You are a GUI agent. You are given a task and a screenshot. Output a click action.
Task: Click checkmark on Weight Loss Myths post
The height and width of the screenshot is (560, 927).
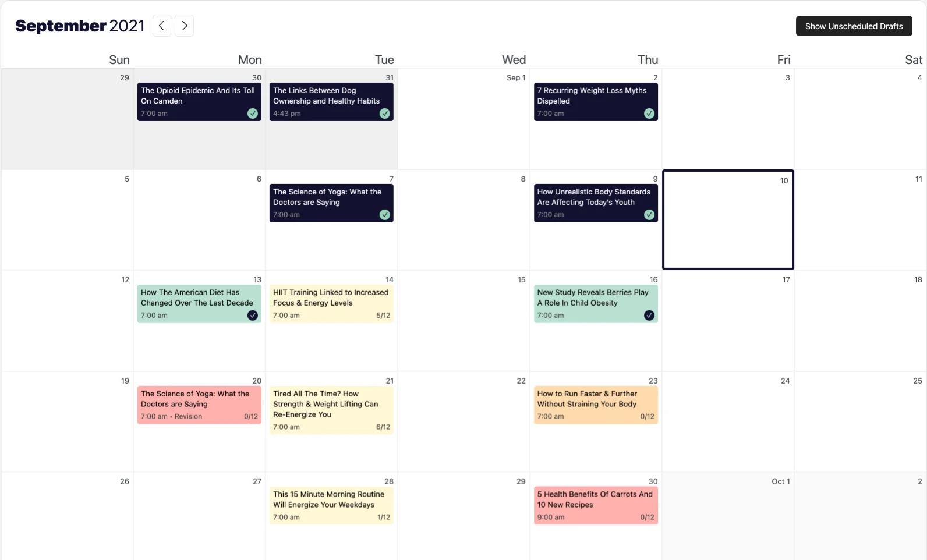pyautogui.click(x=649, y=114)
